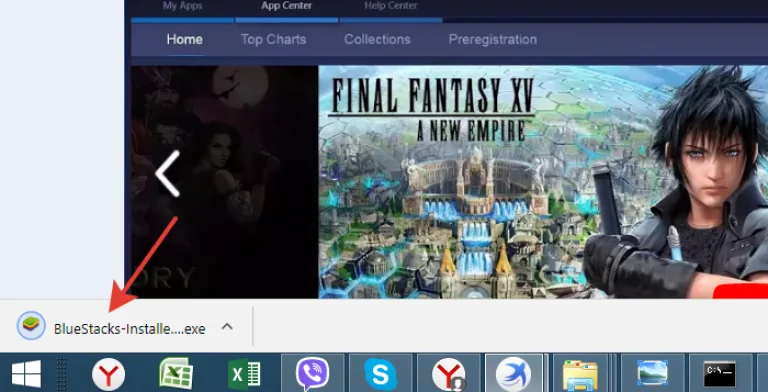Open the My Apps tab

182,6
